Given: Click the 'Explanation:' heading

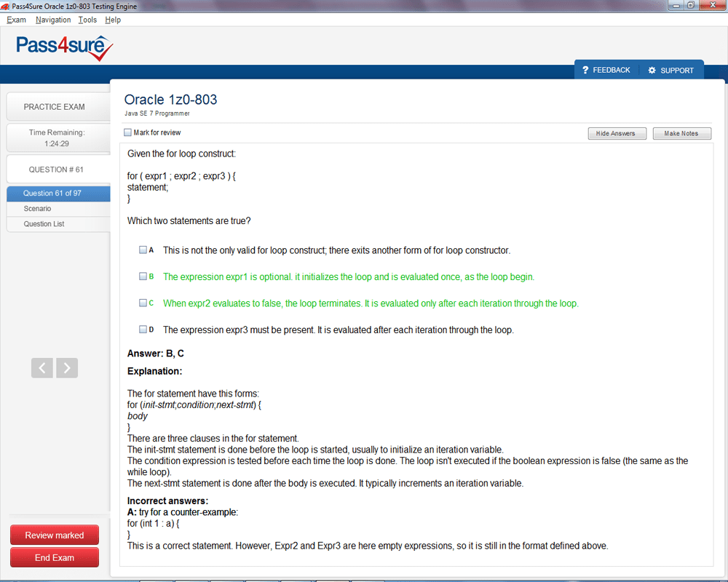Looking at the screenshot, I should pos(154,371).
